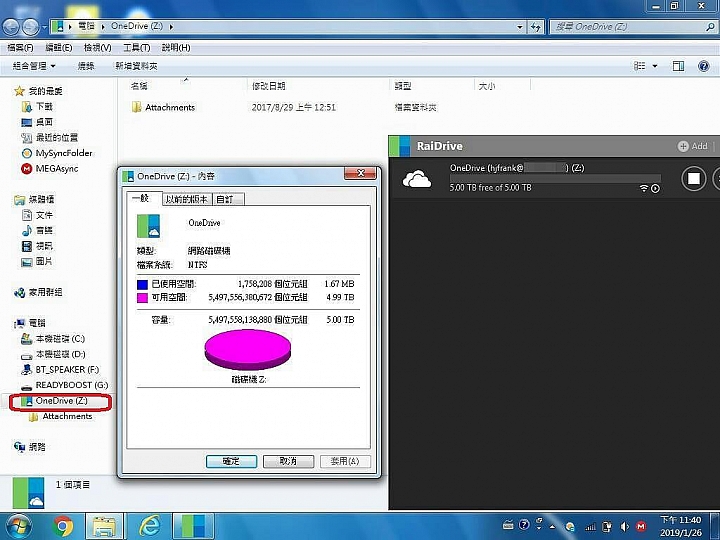
Task: Sort by 修改日期 column header
Action: 269,86
